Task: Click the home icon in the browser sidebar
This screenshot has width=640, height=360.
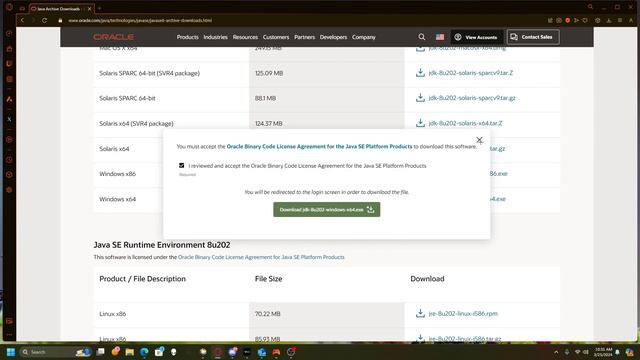Action: (x=9, y=49)
